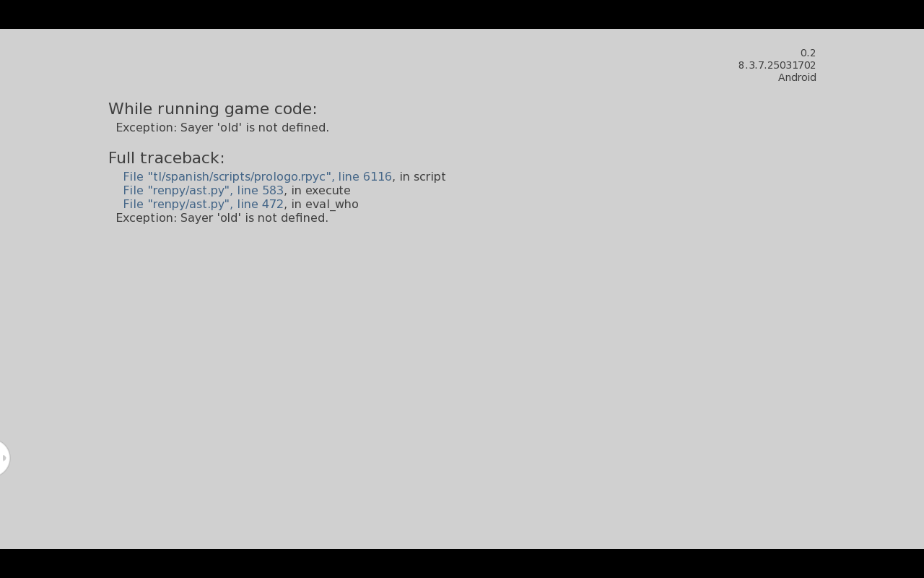924x578 pixels.
Task: Click the Ren'Py version number 8.3.7.25031702
Action: click(777, 66)
